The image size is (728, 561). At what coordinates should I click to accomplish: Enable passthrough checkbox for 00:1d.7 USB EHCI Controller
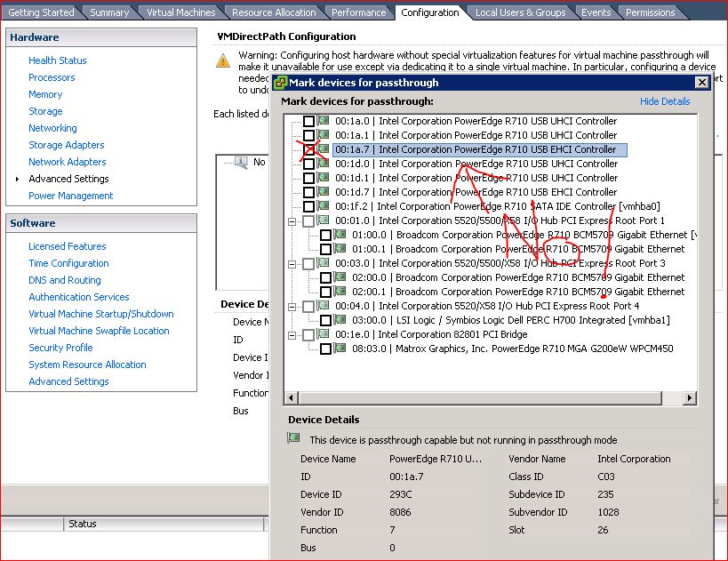coord(308,192)
